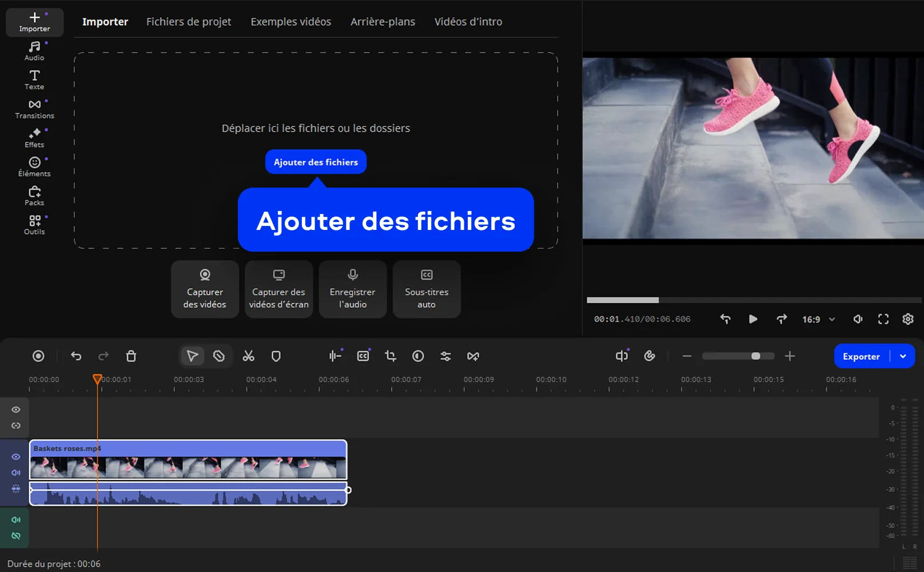Toggle visibility of the top track

(x=16, y=410)
